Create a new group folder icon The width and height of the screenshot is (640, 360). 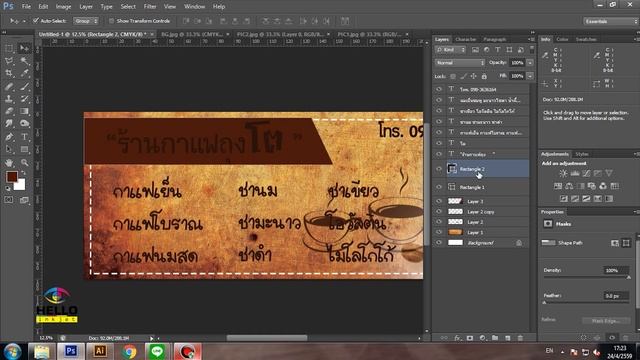pos(495,338)
